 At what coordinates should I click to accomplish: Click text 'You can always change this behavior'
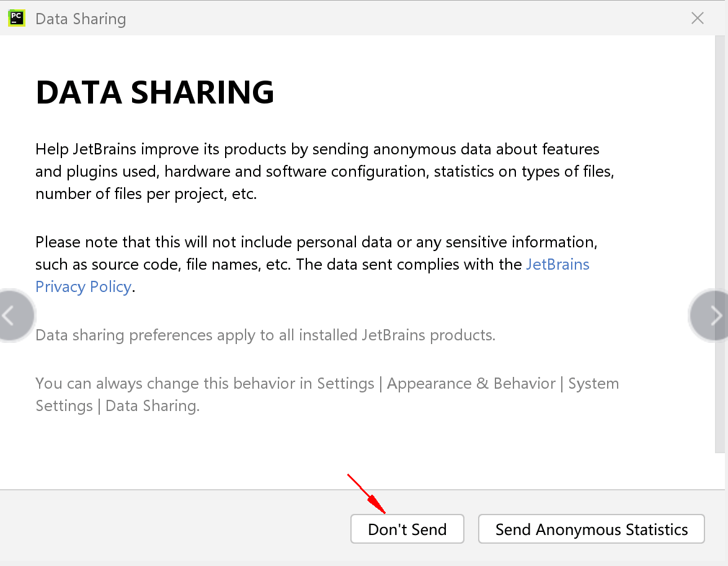166,384
